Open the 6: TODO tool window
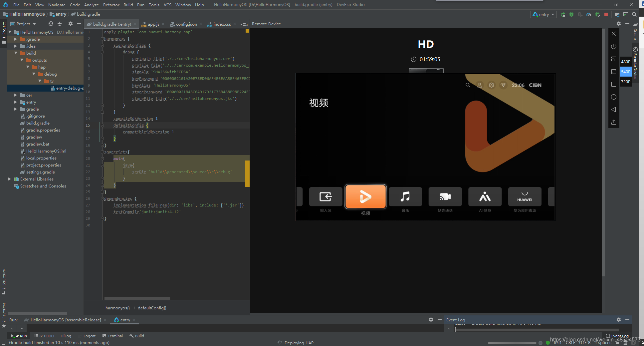 (44, 336)
